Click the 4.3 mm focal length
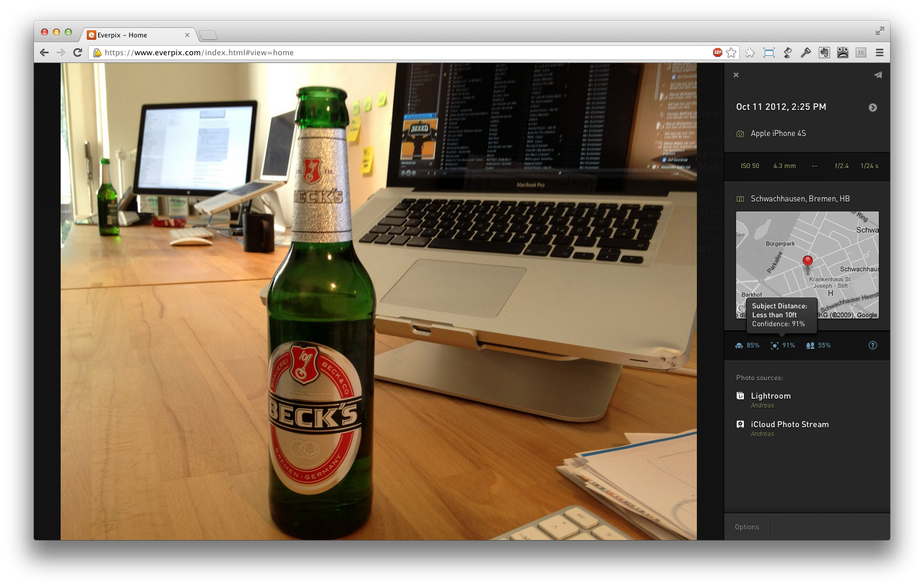Screen dimensions: 924x587 point(784,166)
